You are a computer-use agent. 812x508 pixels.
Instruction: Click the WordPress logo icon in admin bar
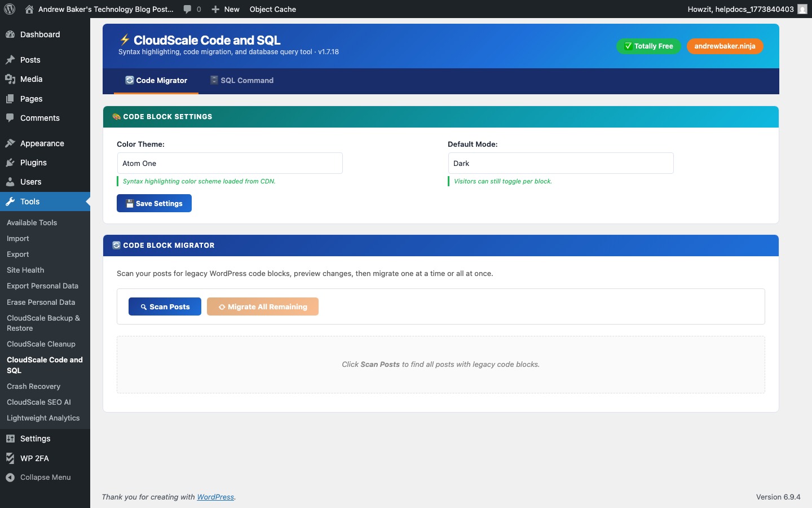pyautogui.click(x=10, y=10)
